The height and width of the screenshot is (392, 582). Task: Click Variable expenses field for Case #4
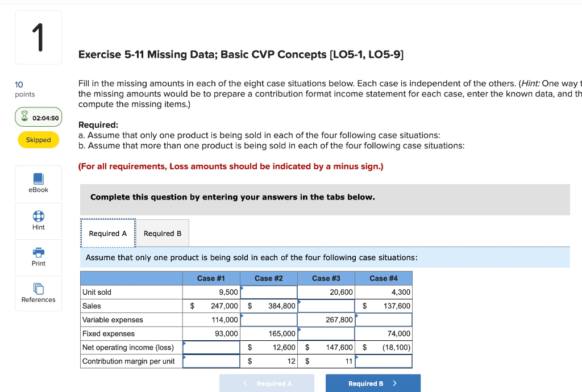[x=384, y=319]
